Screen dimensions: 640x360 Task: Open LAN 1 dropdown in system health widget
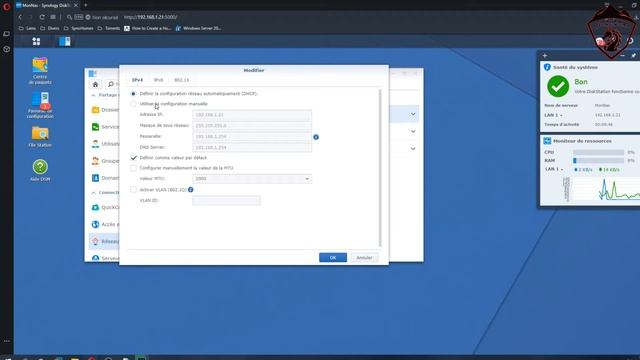point(553,116)
